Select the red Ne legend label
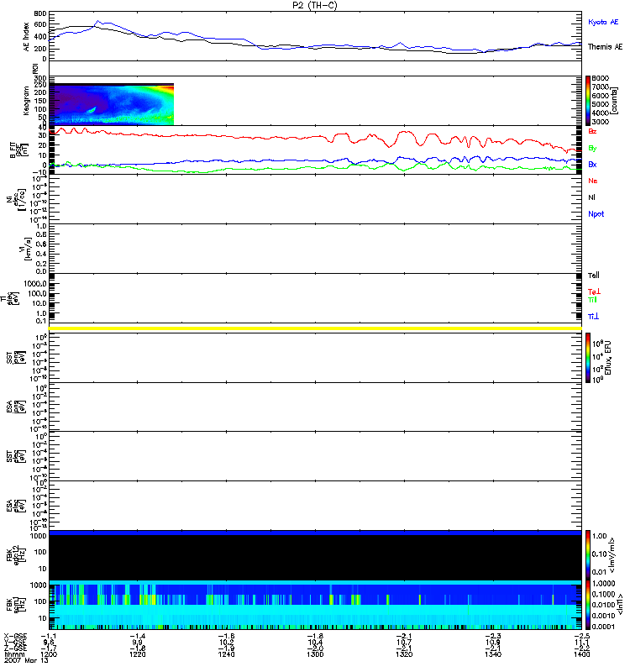This screenshot has width=630, height=672. pyautogui.click(x=593, y=181)
